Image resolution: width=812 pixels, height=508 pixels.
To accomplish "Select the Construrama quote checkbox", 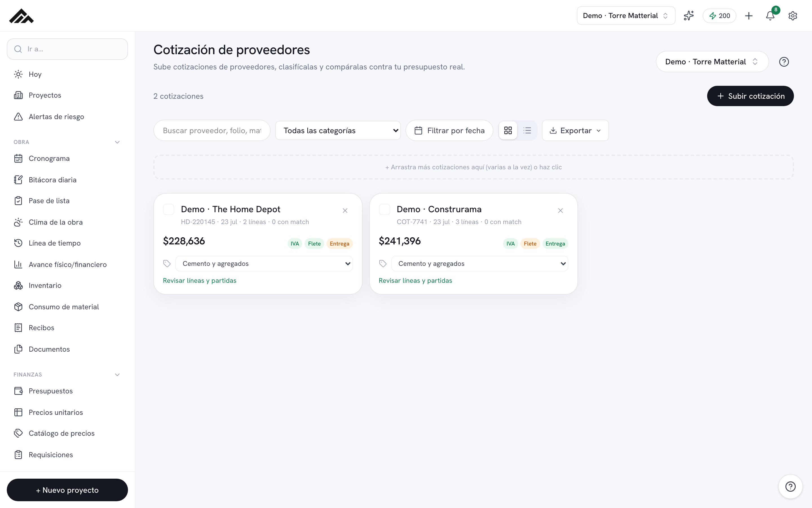I will [x=384, y=209].
